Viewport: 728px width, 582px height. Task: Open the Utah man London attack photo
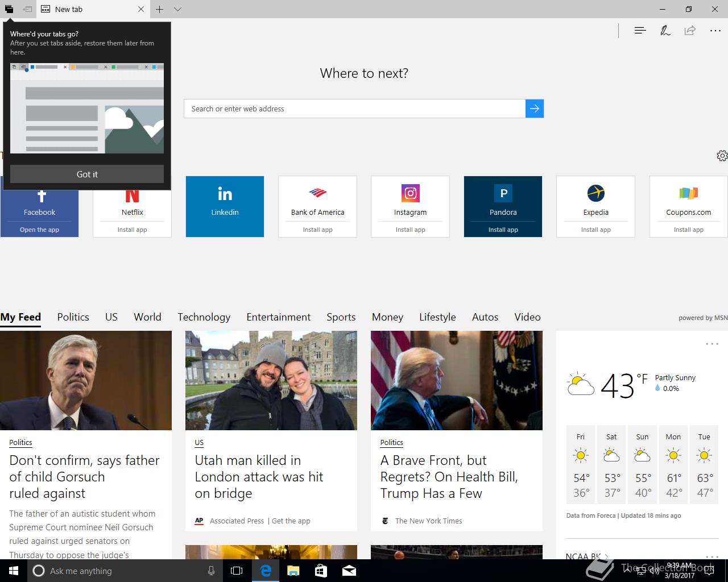click(271, 380)
